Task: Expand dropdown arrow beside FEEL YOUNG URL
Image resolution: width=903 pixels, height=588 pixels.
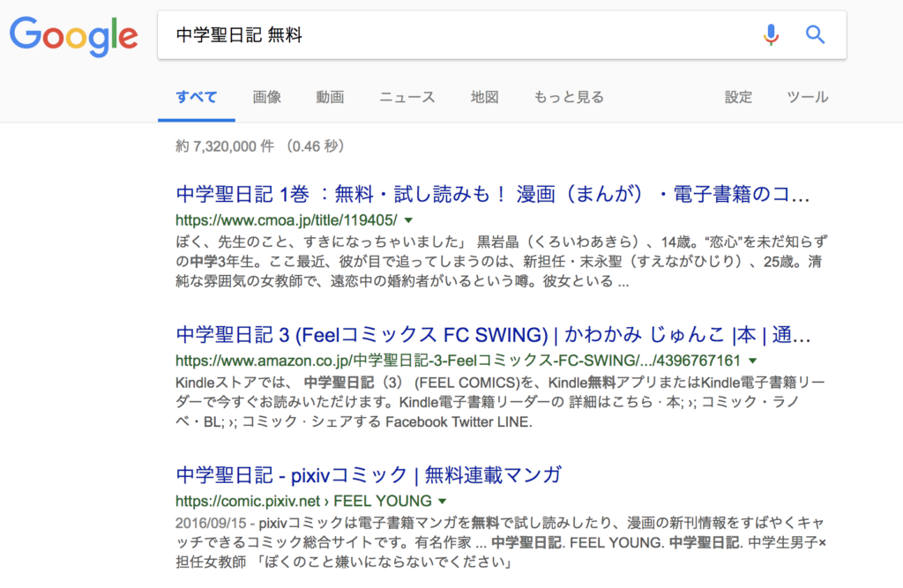Action: (x=443, y=501)
